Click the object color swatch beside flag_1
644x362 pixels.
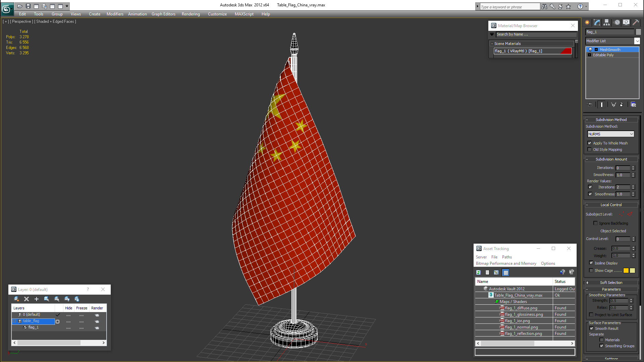click(x=638, y=32)
